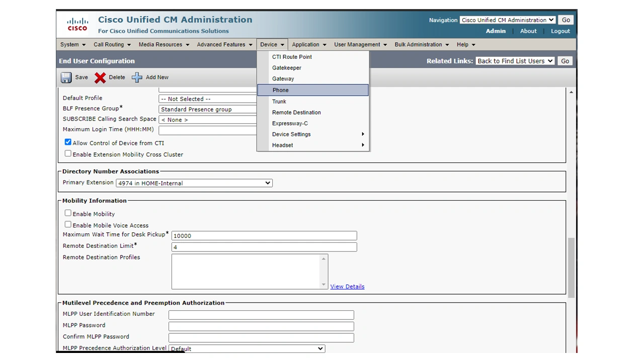644x362 pixels.
Task: Click the Logout link
Action: click(x=560, y=31)
